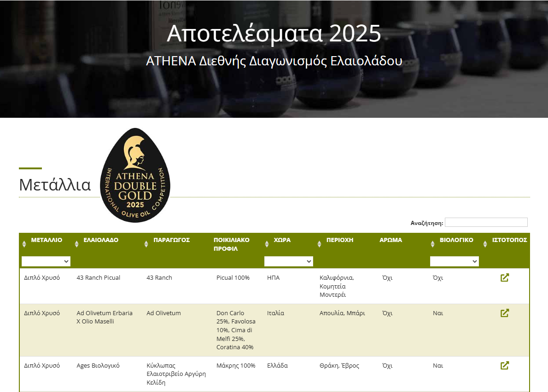Click 'Διπλό Χρυσό' in the 43 Ranch row
The image size is (548, 392).
point(41,277)
